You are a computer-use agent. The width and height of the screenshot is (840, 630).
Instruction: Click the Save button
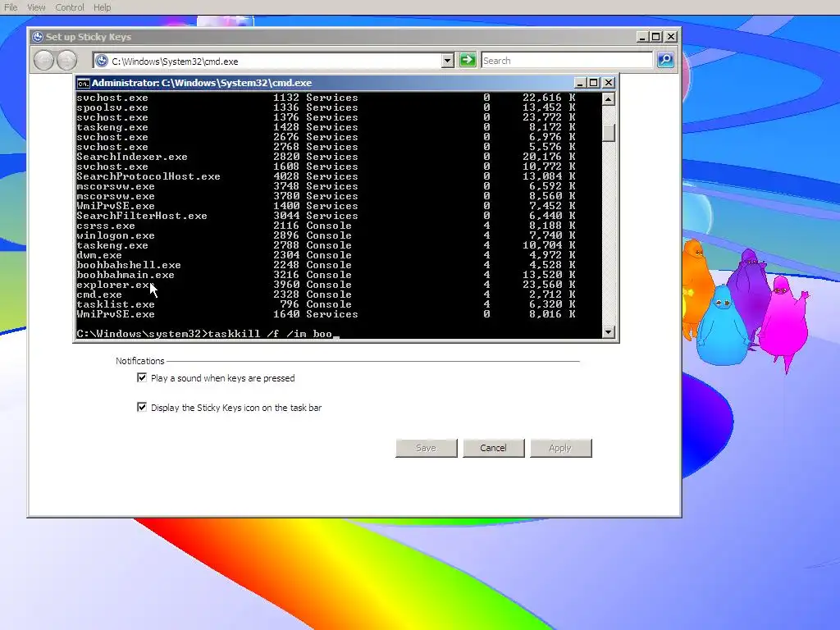[x=427, y=448]
